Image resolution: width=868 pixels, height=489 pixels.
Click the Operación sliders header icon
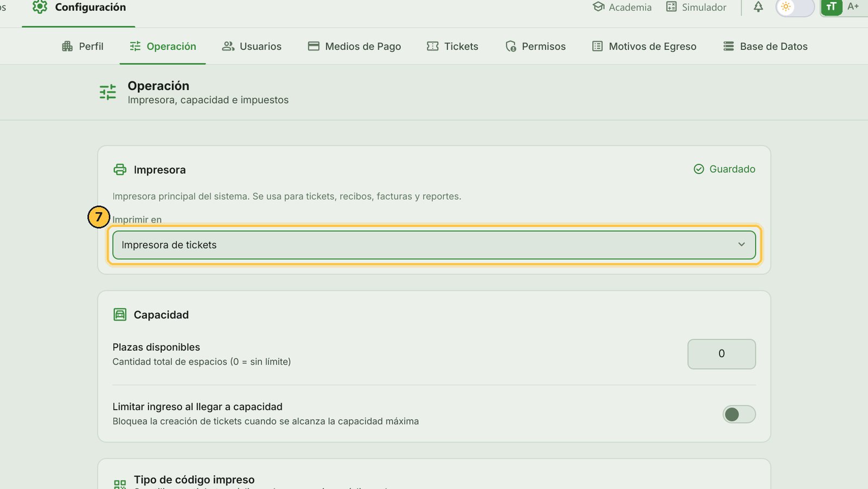click(108, 92)
